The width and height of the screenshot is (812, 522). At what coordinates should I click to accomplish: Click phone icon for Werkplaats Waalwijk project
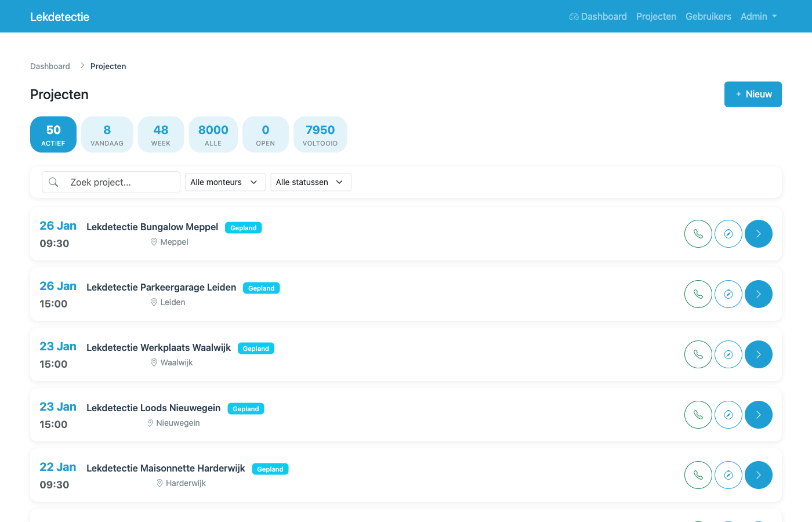[698, 354]
